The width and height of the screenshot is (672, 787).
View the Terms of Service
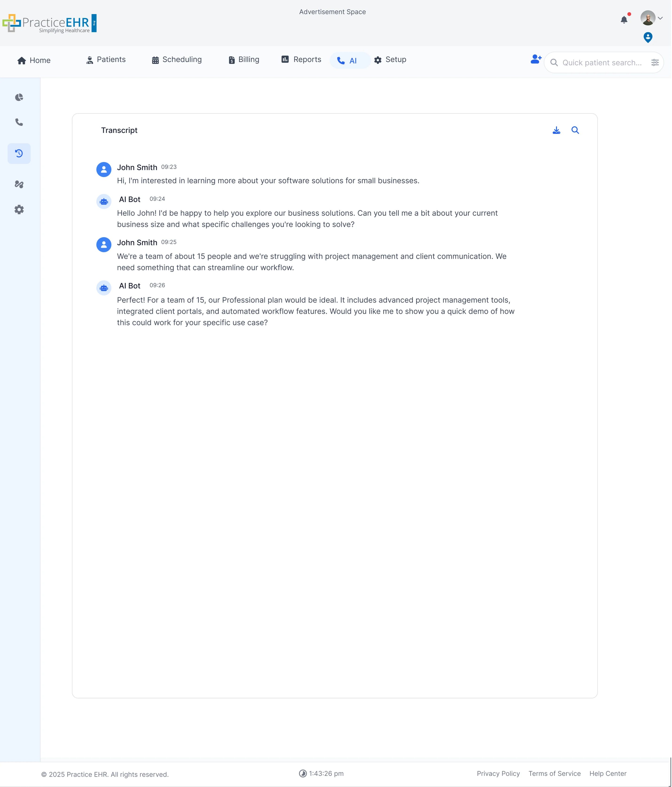(x=554, y=774)
